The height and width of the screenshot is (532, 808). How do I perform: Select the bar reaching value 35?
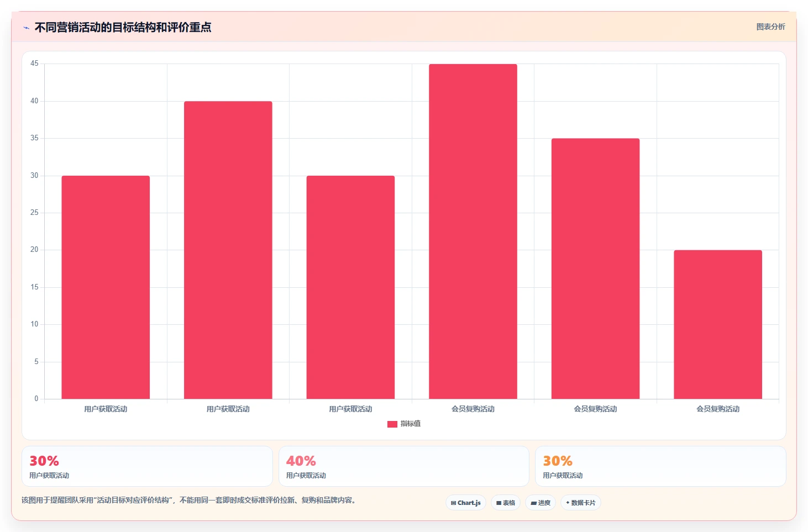tap(595, 268)
